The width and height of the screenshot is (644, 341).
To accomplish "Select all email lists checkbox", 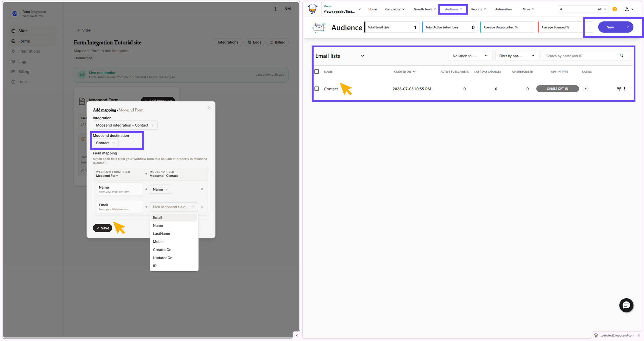I will click(x=317, y=72).
